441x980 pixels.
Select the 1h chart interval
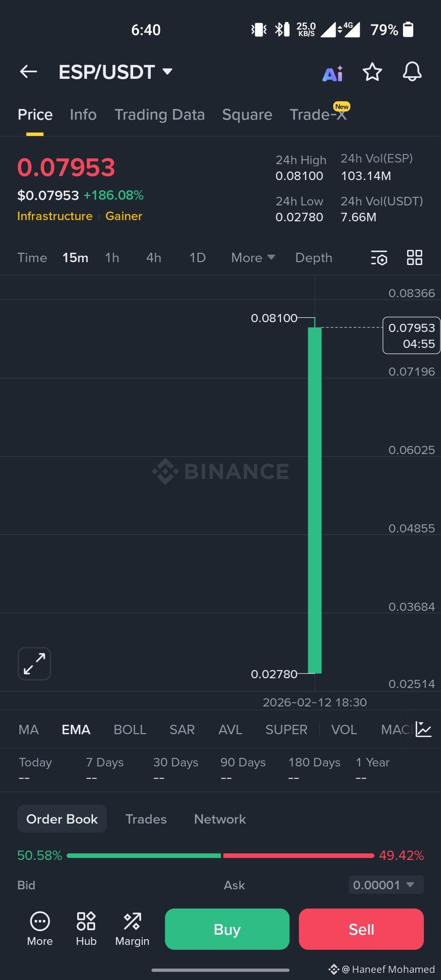(x=112, y=258)
